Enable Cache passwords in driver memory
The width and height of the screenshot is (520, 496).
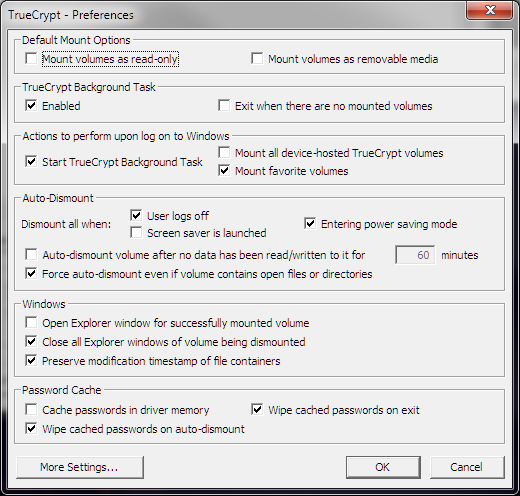(x=31, y=410)
